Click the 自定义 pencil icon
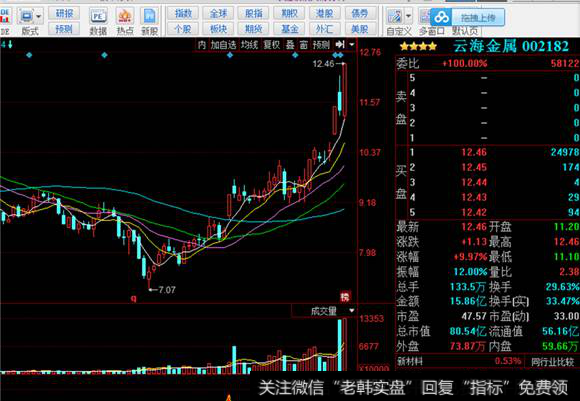 (394, 16)
